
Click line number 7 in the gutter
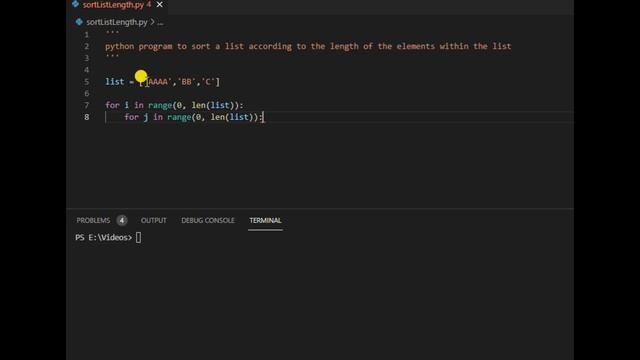(87, 105)
